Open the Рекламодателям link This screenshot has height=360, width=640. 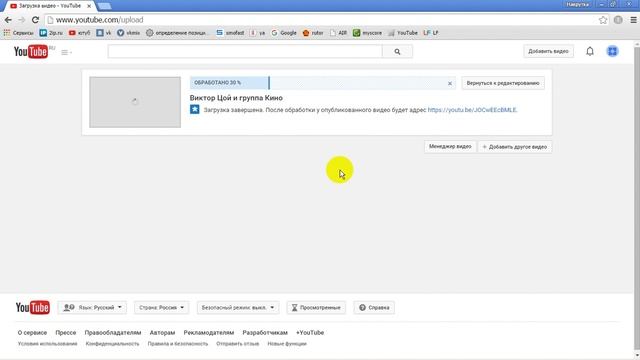point(209,333)
